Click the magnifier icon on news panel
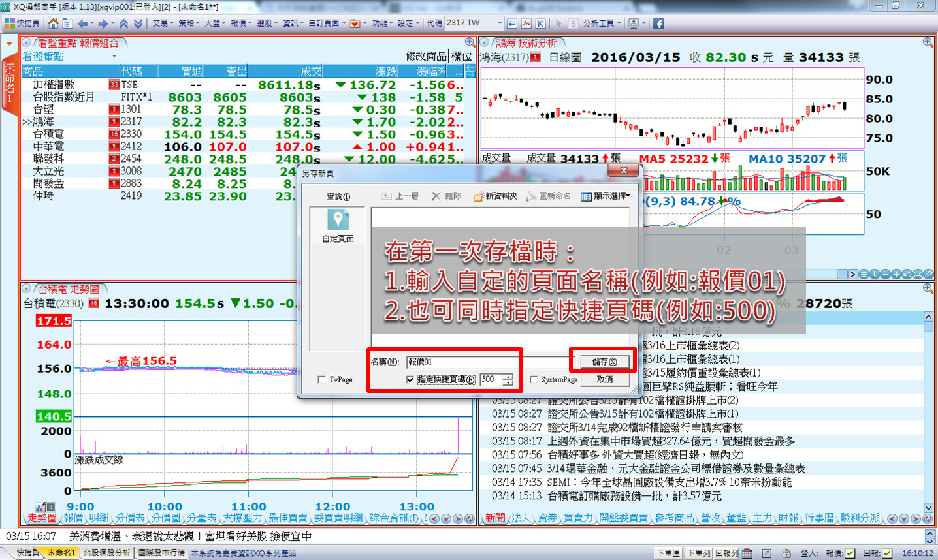Screen dimensions: 938x560 coord(928,288)
